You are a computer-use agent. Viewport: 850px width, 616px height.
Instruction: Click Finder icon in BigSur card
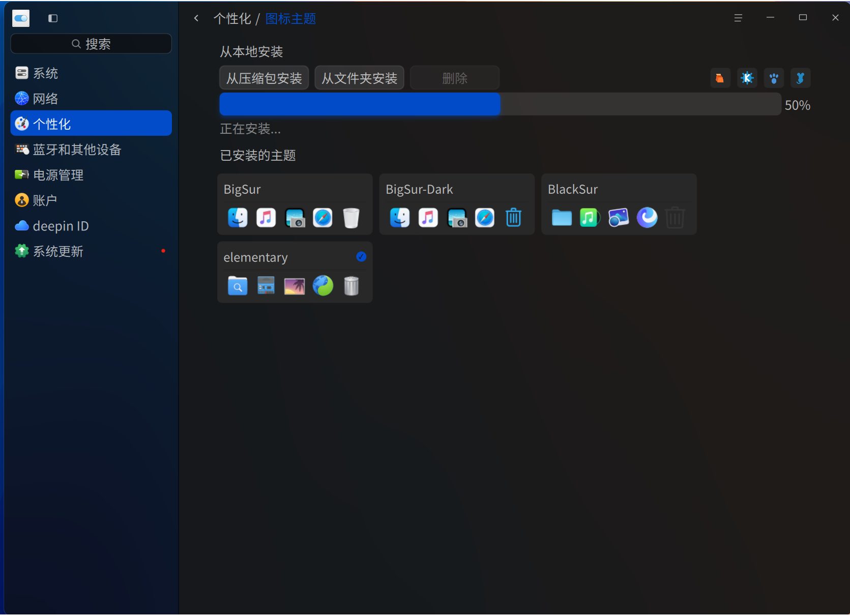(238, 218)
